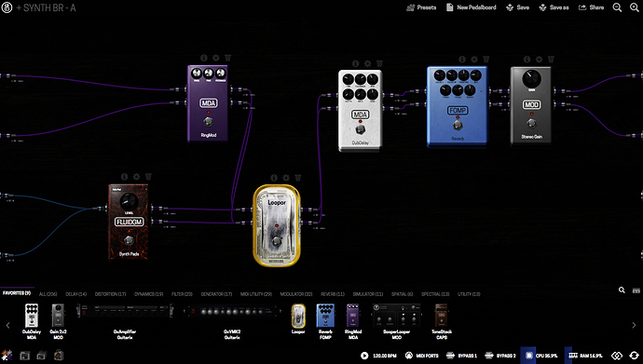This screenshot has width=643, height=364.
Task: Adjust first knob on RingMod pedal
Action: point(197,74)
